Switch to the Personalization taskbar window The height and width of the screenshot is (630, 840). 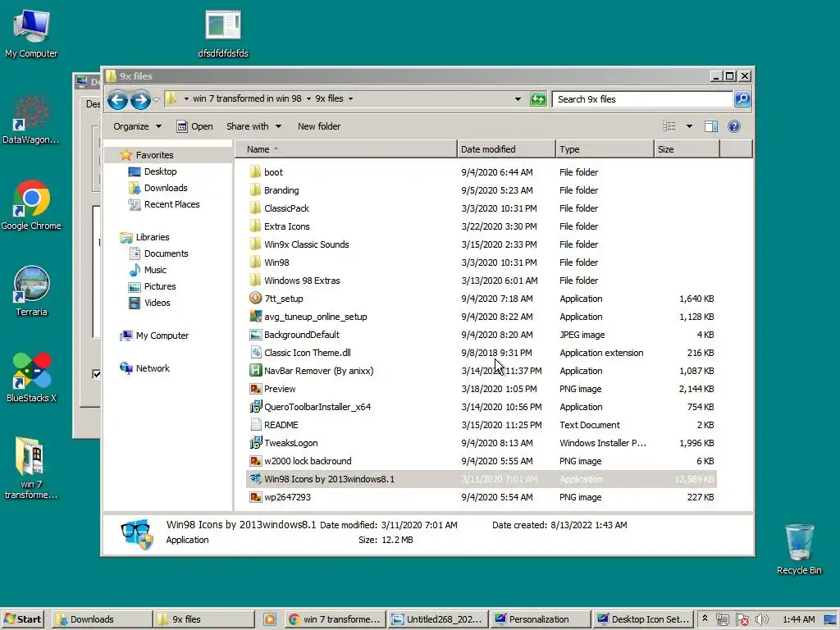[x=540, y=619]
